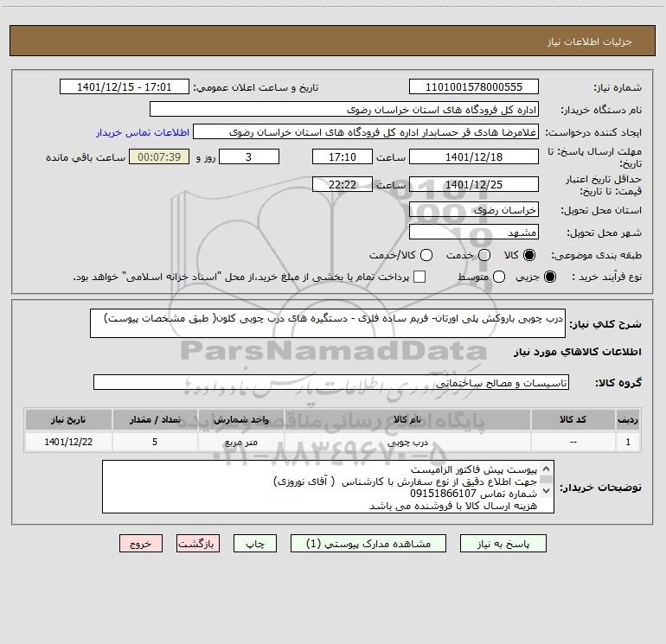Click the price validity date 1401/12/25 field
The image size is (666, 644).
(x=474, y=184)
